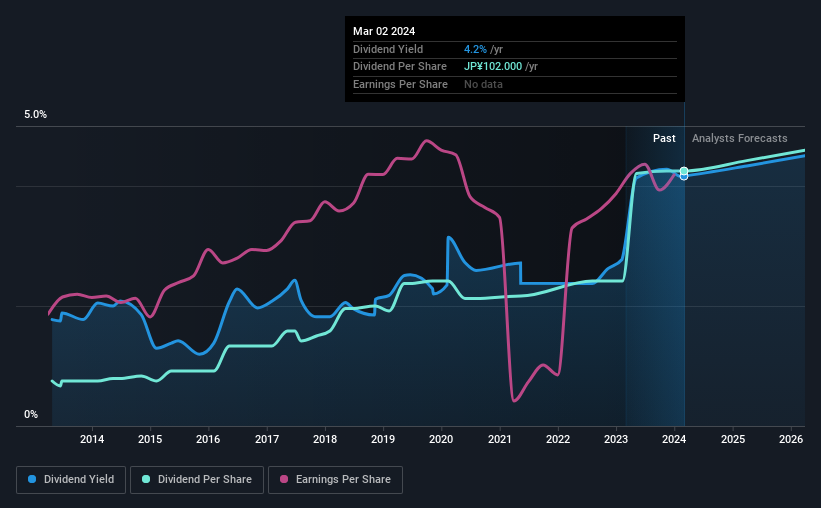This screenshot has width=821, height=508.
Task: Click the 4.2% dividend yield value
Action: point(475,49)
